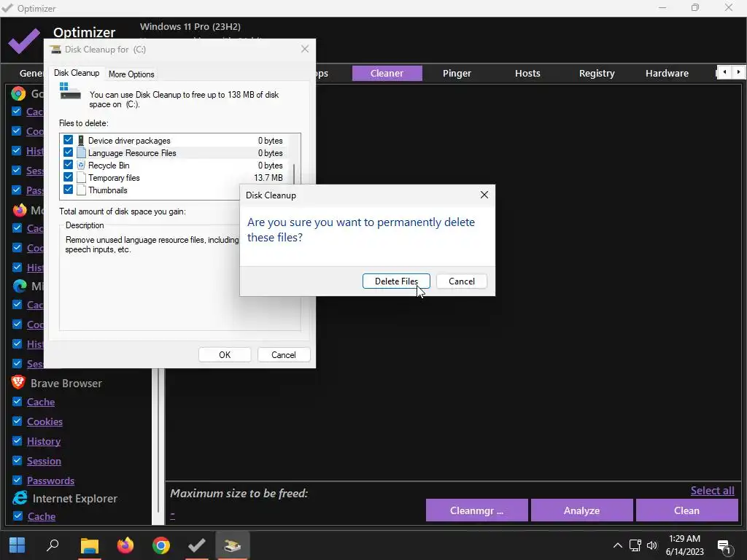Viewport: 747px width, 560px height.
Task: Switch to More Options tab
Action: pos(131,74)
